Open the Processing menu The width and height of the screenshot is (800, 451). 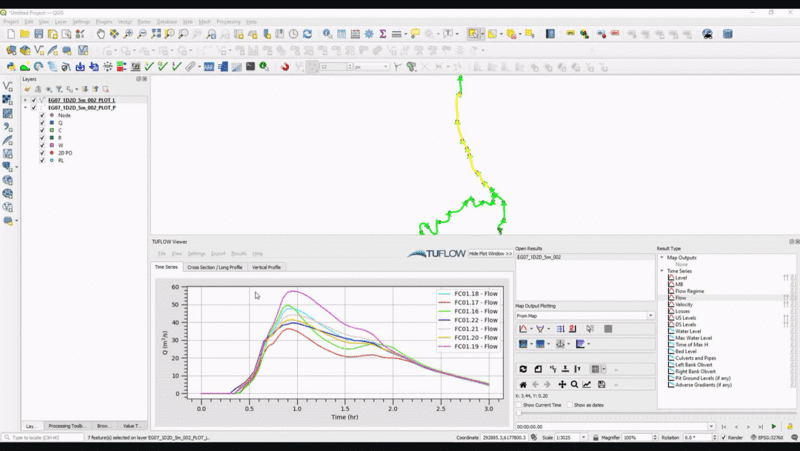(x=227, y=21)
